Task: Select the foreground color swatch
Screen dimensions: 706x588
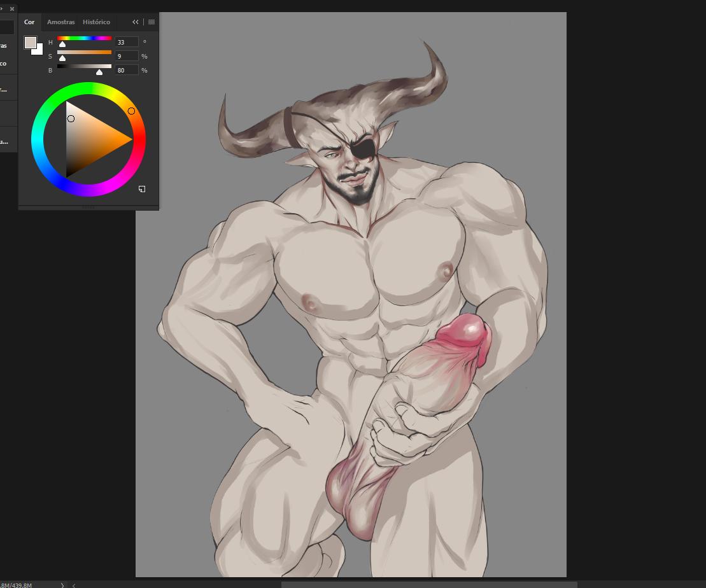Action: 30,42
